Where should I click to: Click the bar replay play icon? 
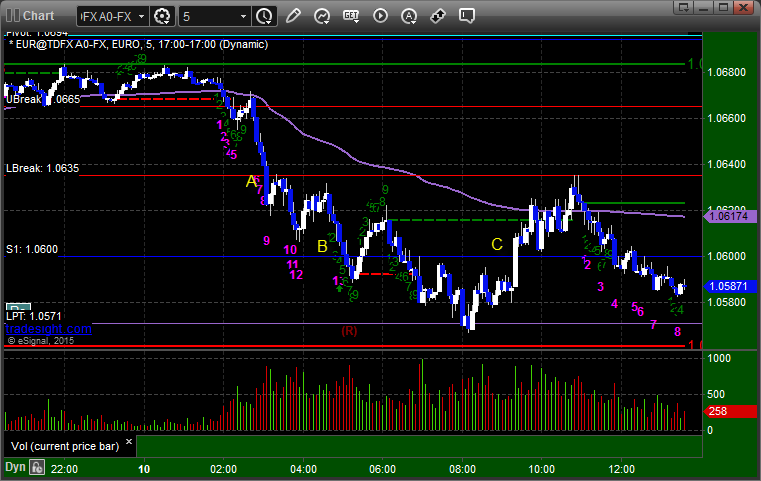point(380,16)
